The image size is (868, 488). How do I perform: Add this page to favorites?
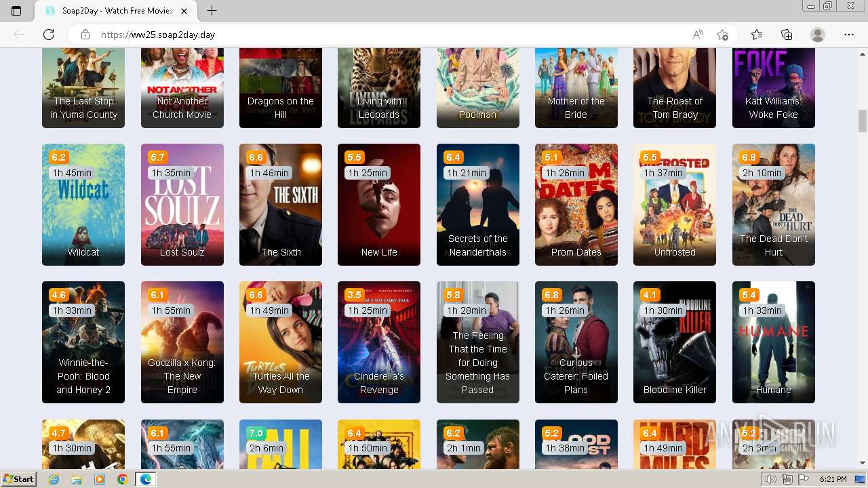point(722,35)
